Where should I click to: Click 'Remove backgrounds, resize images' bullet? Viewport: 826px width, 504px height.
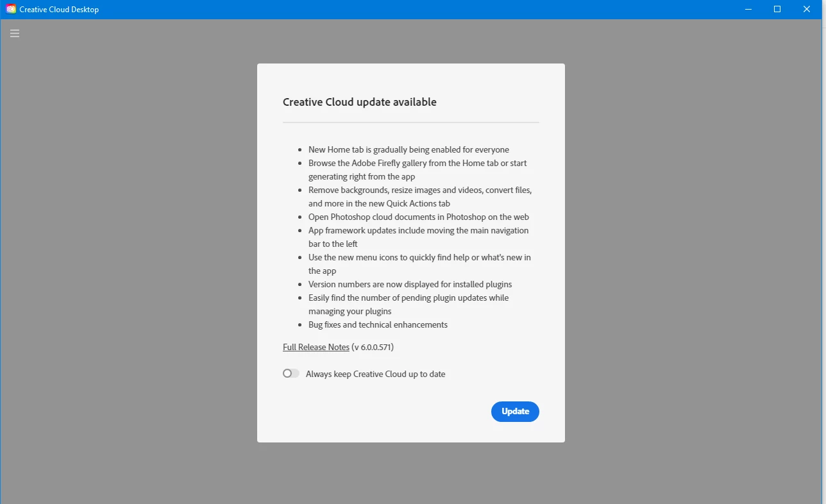click(420, 197)
